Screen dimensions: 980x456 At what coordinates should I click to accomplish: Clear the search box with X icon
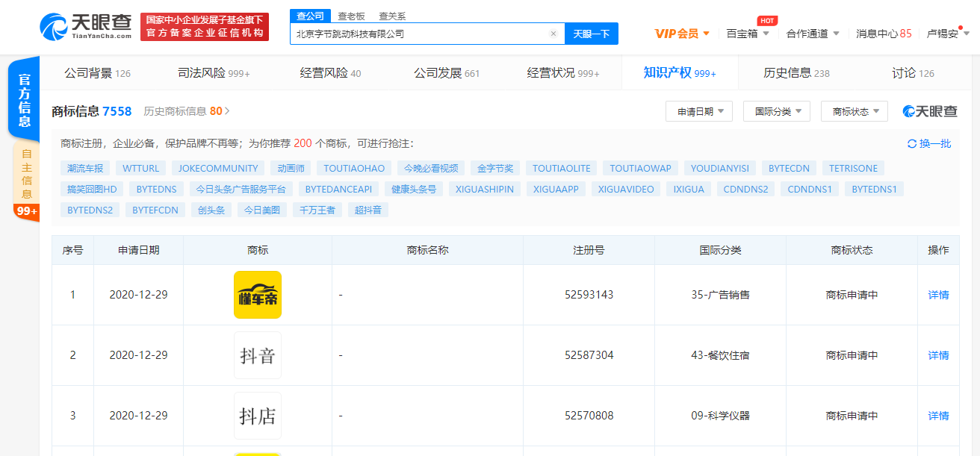(553, 34)
